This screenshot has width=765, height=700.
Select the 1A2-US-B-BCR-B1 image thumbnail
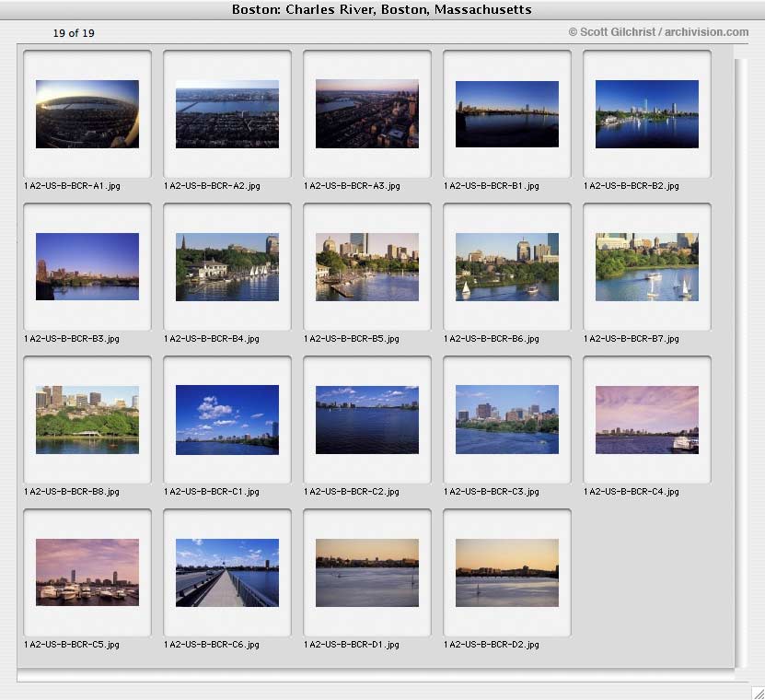507,114
